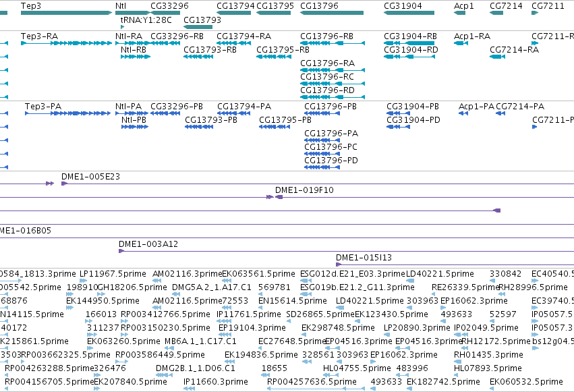Select the DMG2B.1_1.D06.C1 EST label
Image resolution: width=574 pixels, height=392 pixels.
[195, 368]
